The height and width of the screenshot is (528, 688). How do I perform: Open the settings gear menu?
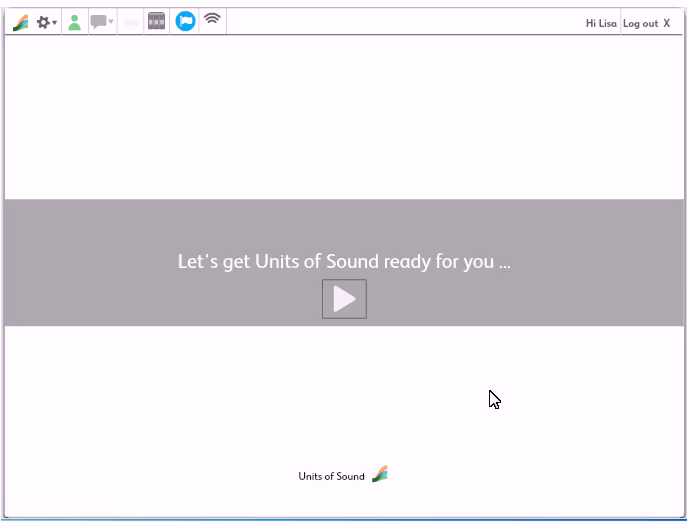[47, 22]
